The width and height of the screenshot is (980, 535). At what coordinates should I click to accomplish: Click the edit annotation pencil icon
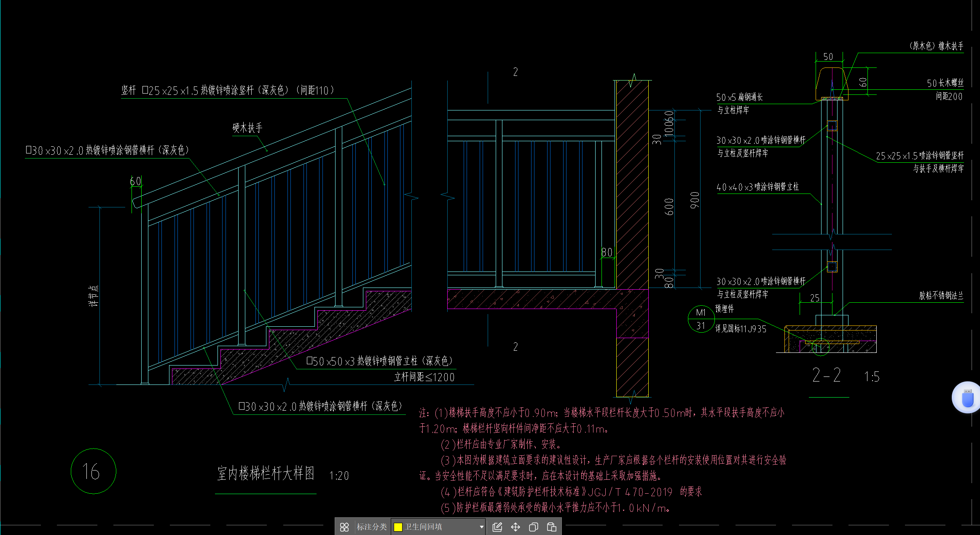click(x=497, y=527)
